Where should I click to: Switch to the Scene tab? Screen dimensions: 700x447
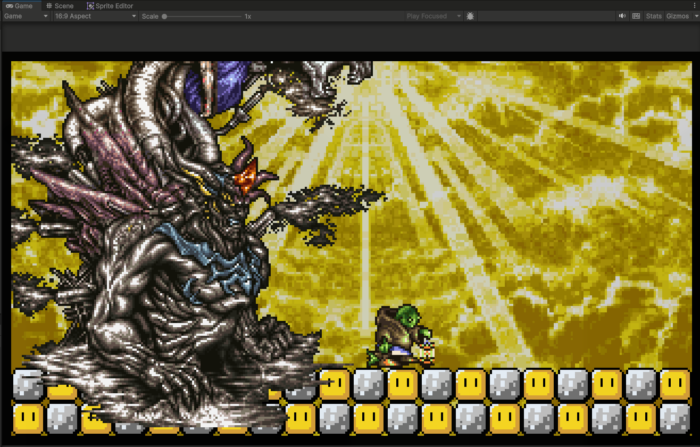tap(61, 5)
